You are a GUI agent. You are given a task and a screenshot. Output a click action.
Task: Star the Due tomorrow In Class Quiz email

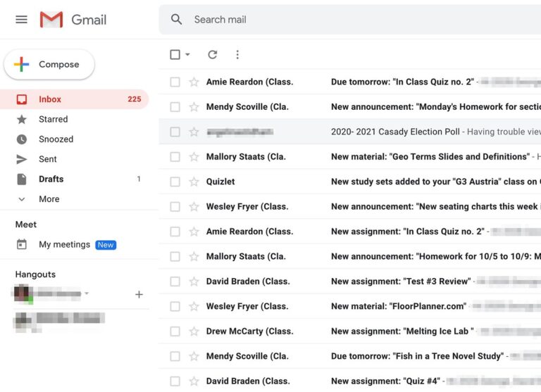(x=194, y=82)
